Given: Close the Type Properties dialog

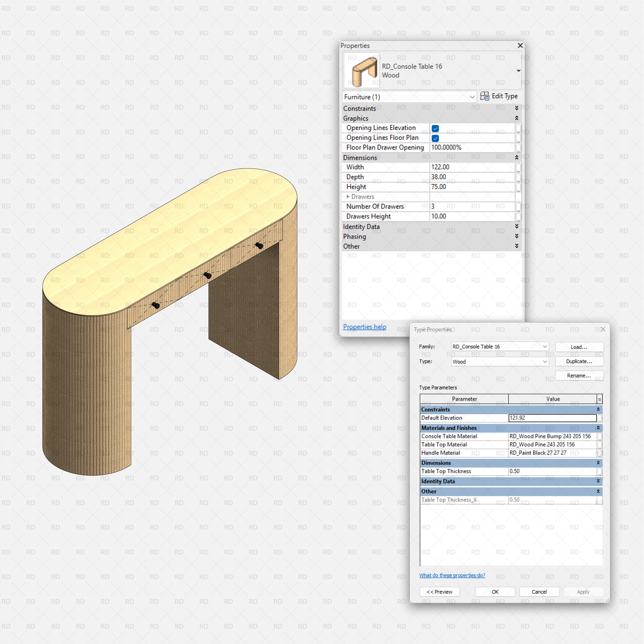Looking at the screenshot, I should 603,329.
